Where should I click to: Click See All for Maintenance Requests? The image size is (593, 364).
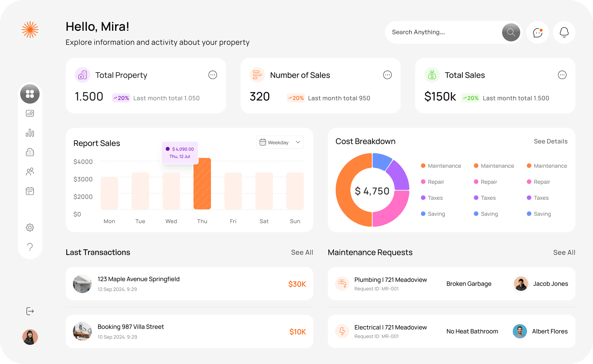pos(564,253)
